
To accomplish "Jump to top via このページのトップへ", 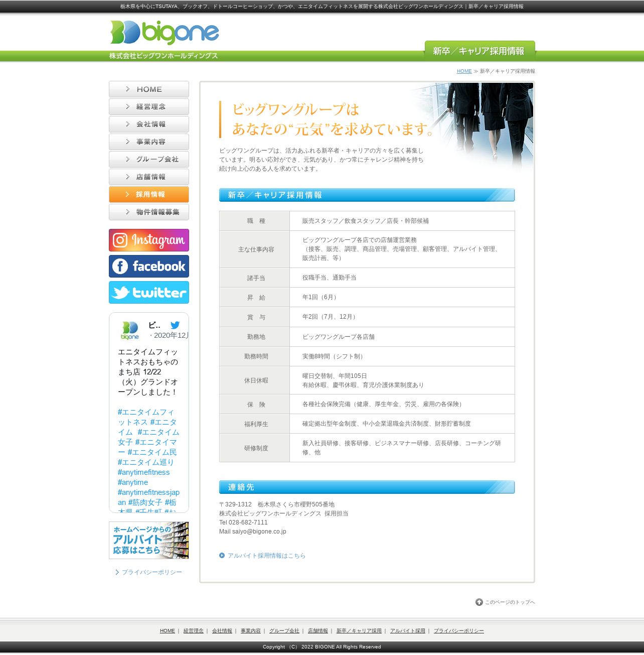I will (510, 602).
